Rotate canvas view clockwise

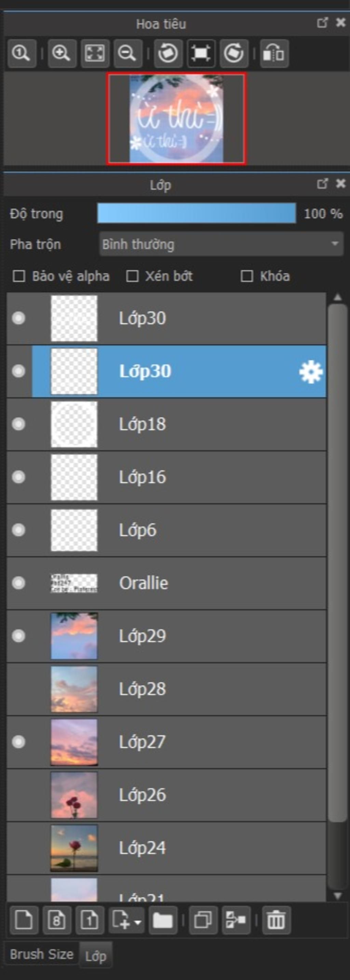[x=234, y=53]
